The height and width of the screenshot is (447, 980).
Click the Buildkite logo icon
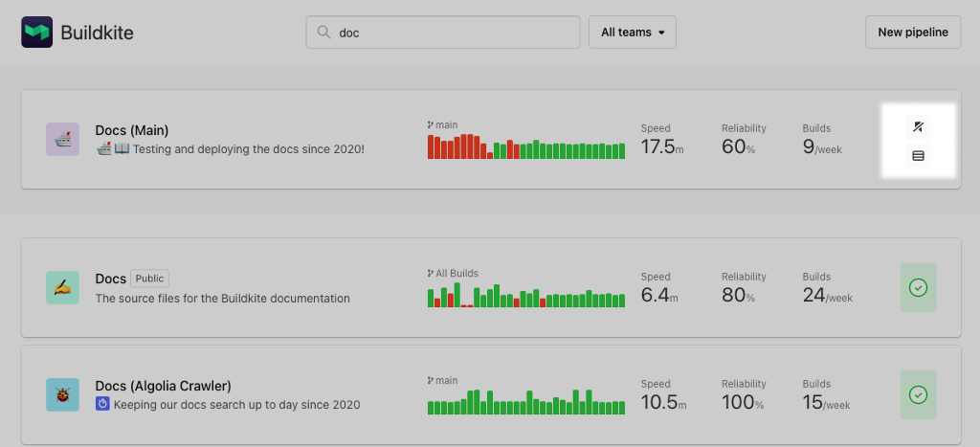click(37, 32)
